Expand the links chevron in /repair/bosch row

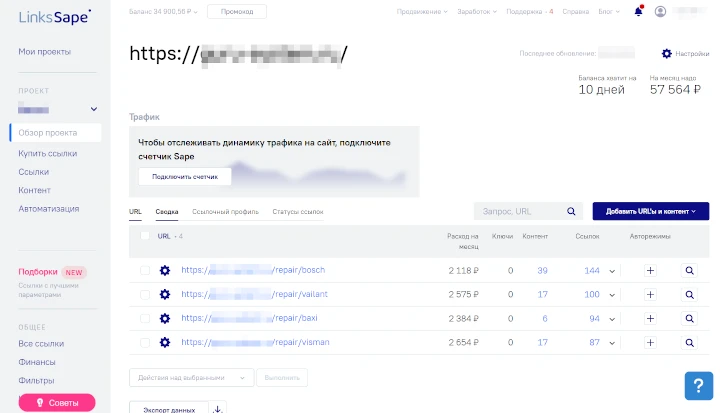pyautogui.click(x=612, y=271)
